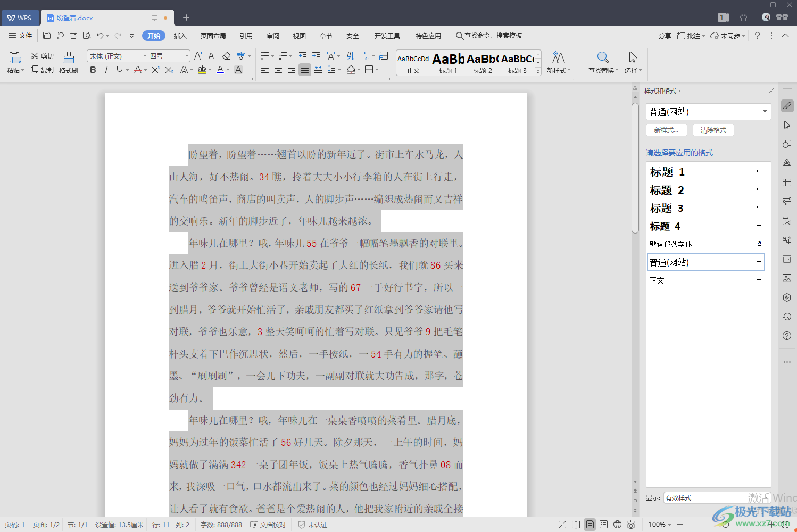Click the highlight color yellow swatch button
Screen dimensions: 797x532
coord(202,70)
